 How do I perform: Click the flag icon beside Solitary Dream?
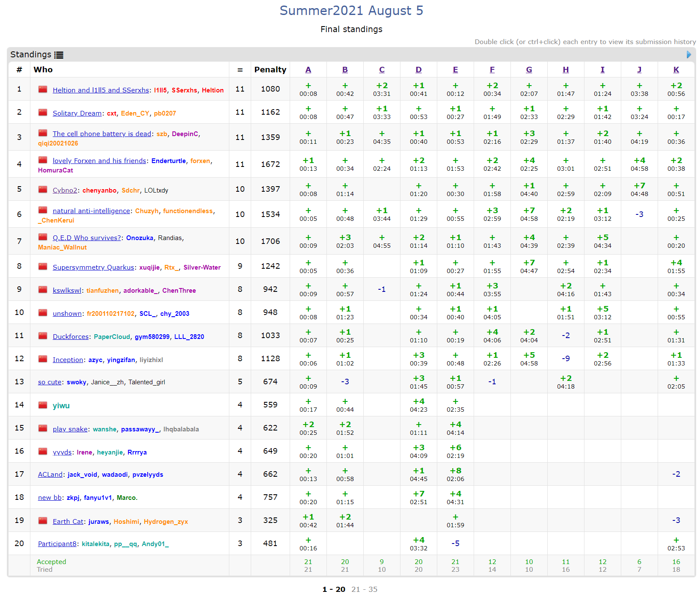click(x=43, y=113)
